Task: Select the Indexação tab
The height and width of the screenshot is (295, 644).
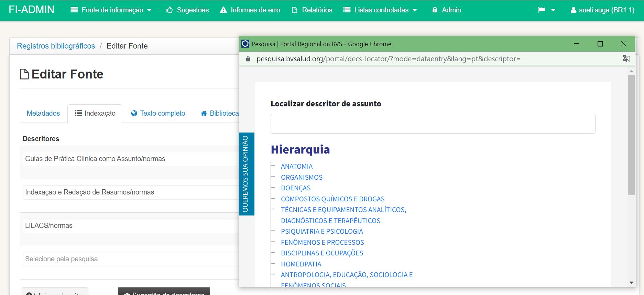Action: pyautogui.click(x=95, y=113)
